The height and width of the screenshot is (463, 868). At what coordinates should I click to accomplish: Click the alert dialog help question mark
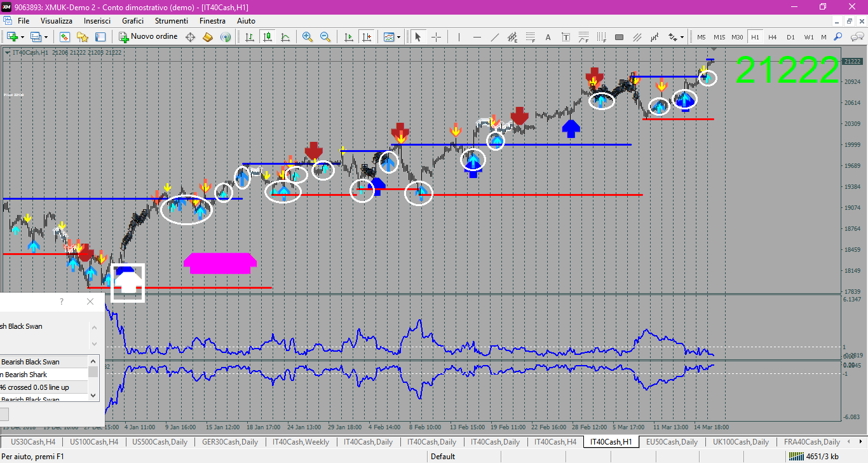click(62, 301)
